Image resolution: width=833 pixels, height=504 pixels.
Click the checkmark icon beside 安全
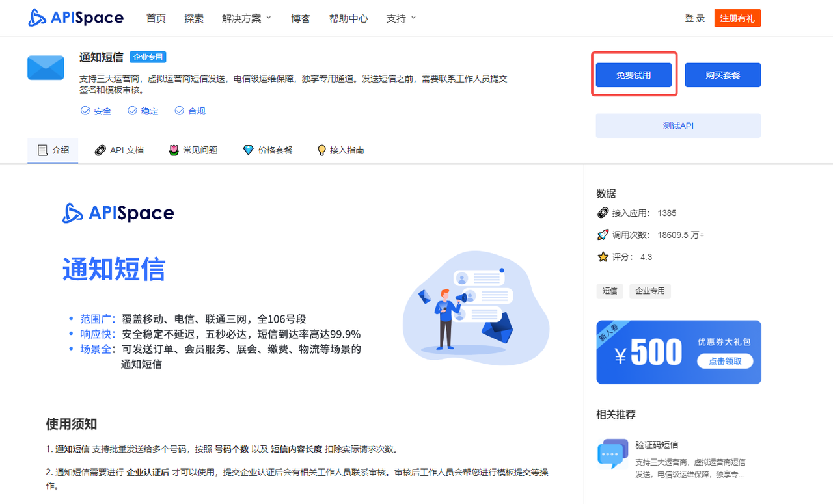tap(85, 111)
